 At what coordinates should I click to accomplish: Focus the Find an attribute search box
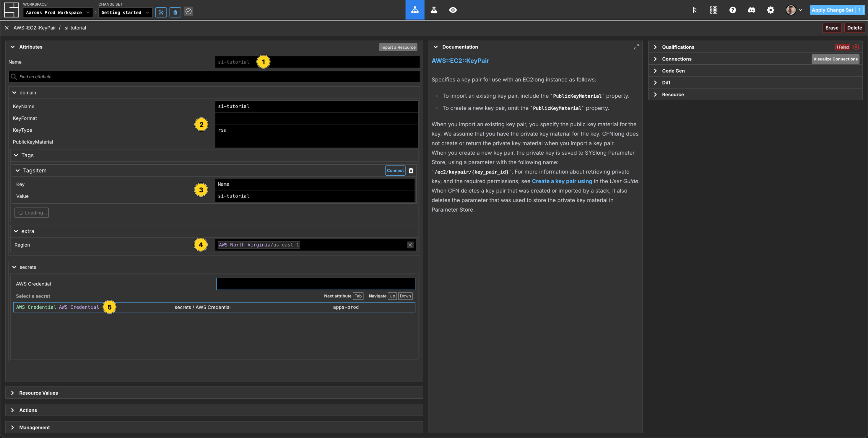coord(214,76)
